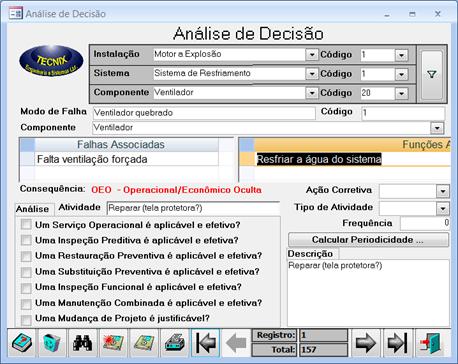Focus the Atividade text field

193,208
